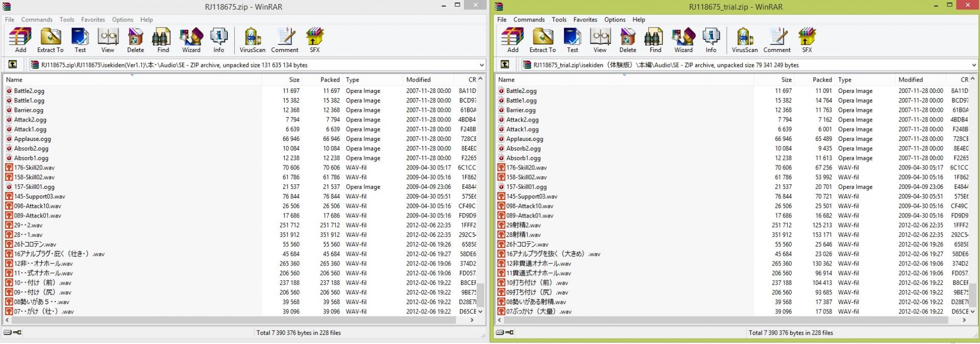The width and height of the screenshot is (980, 344).
Task: Sort by Size column in RJ118675.zip window
Action: 282,80
